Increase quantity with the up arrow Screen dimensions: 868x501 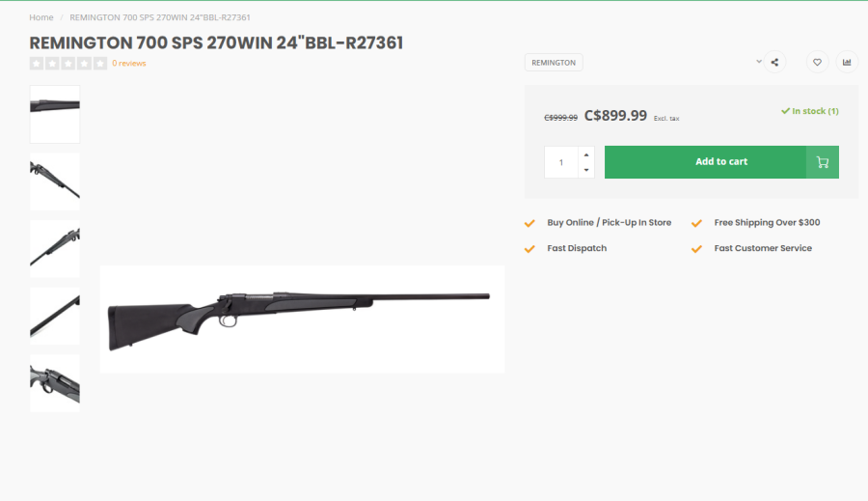pyautogui.click(x=586, y=154)
